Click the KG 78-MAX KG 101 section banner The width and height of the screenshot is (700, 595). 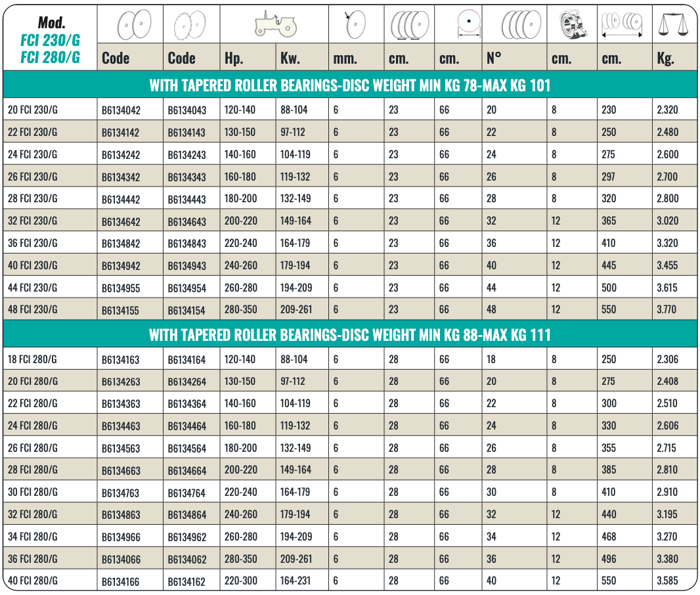pyautogui.click(x=349, y=85)
